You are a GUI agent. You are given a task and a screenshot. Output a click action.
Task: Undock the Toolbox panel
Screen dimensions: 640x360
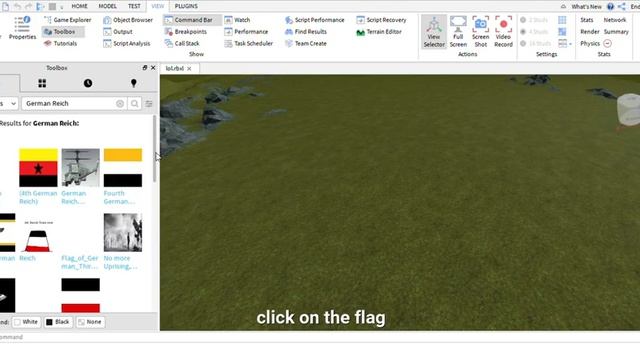144,68
